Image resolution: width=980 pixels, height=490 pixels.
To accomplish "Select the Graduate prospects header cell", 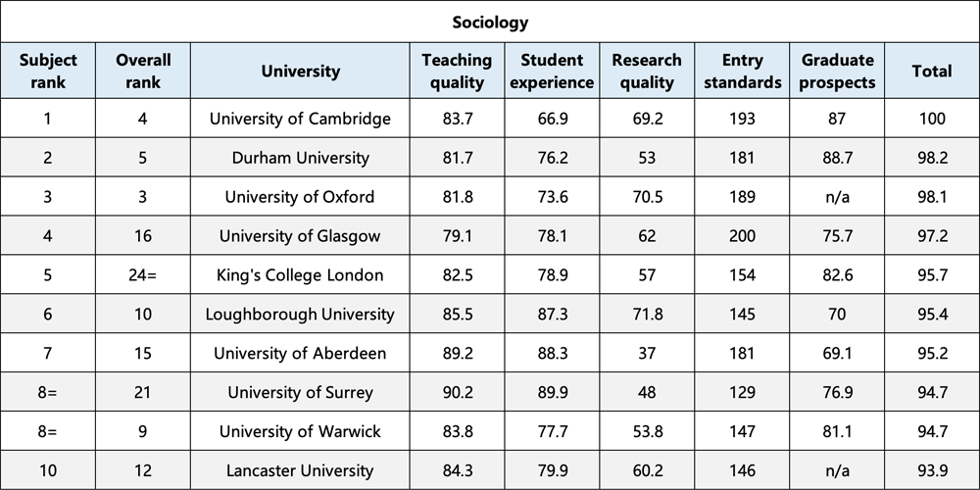I will (x=837, y=71).
